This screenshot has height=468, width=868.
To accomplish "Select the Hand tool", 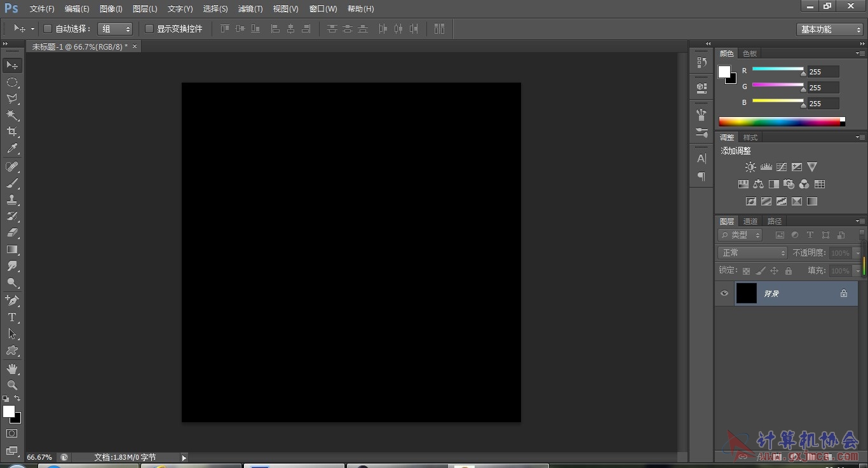I will point(12,368).
